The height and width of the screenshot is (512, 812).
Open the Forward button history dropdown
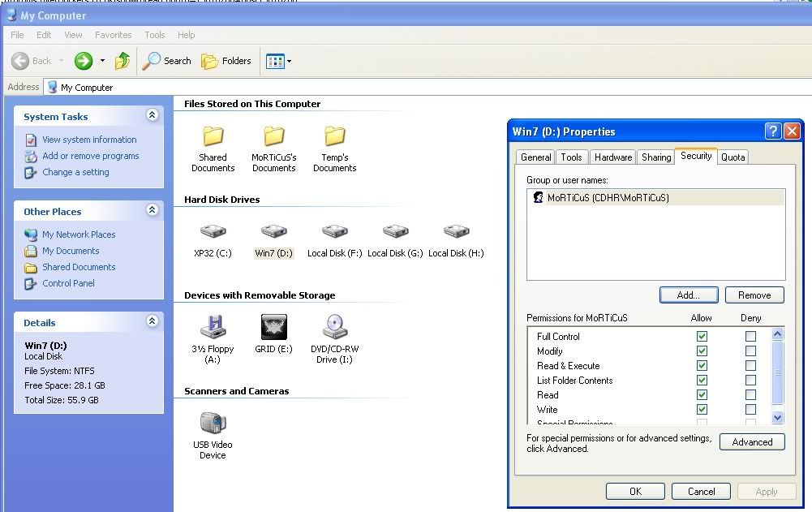[102, 61]
